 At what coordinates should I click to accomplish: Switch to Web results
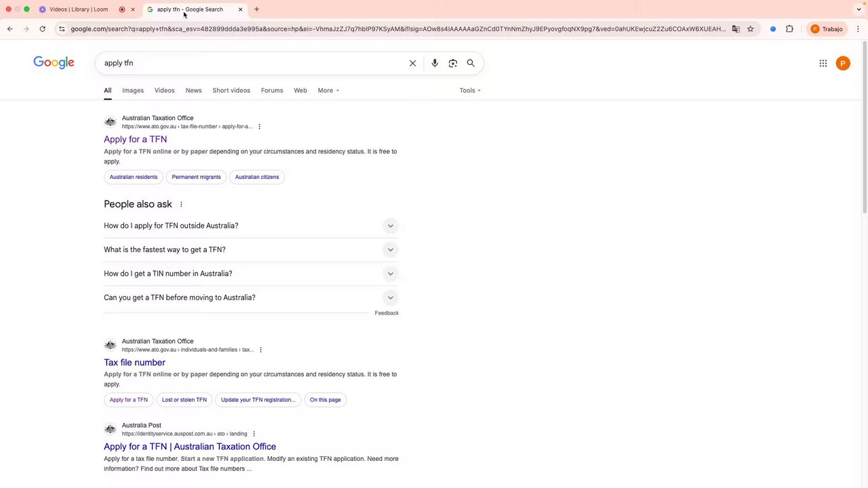tap(300, 90)
